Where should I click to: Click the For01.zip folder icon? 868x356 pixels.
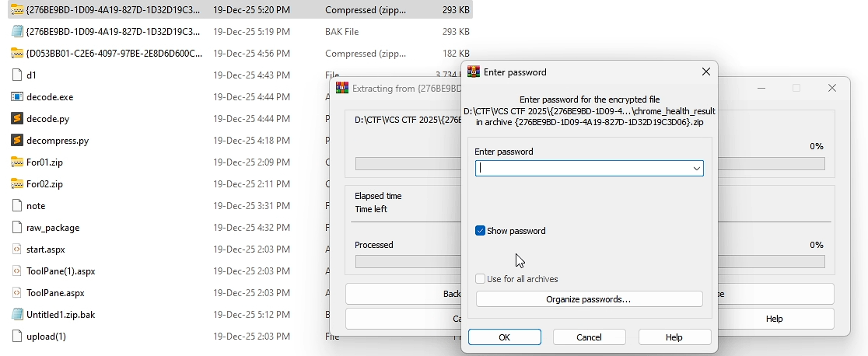pyautogui.click(x=16, y=162)
